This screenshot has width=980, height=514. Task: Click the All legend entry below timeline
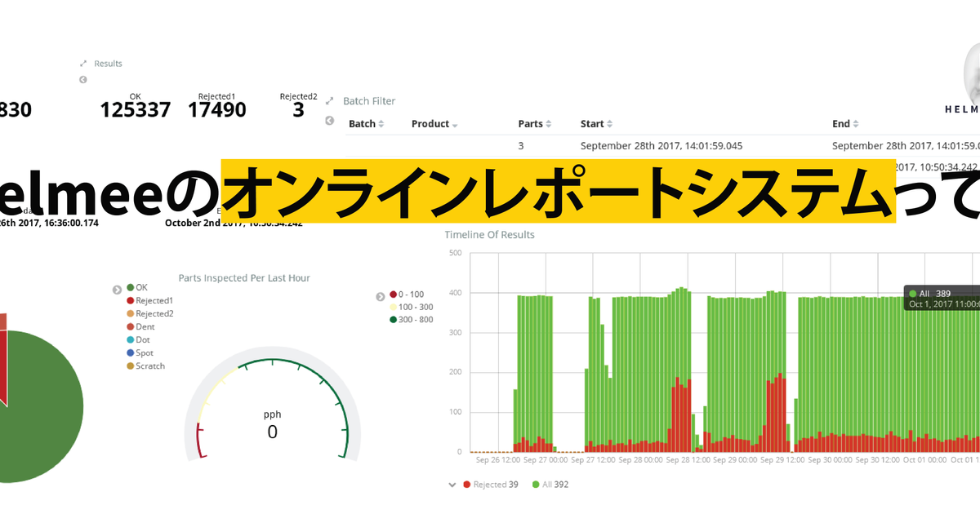[550, 485]
